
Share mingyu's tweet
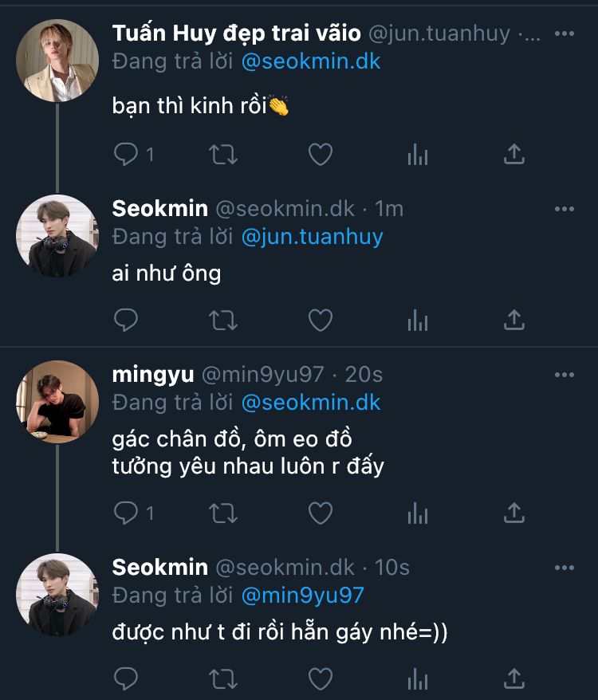click(x=514, y=513)
